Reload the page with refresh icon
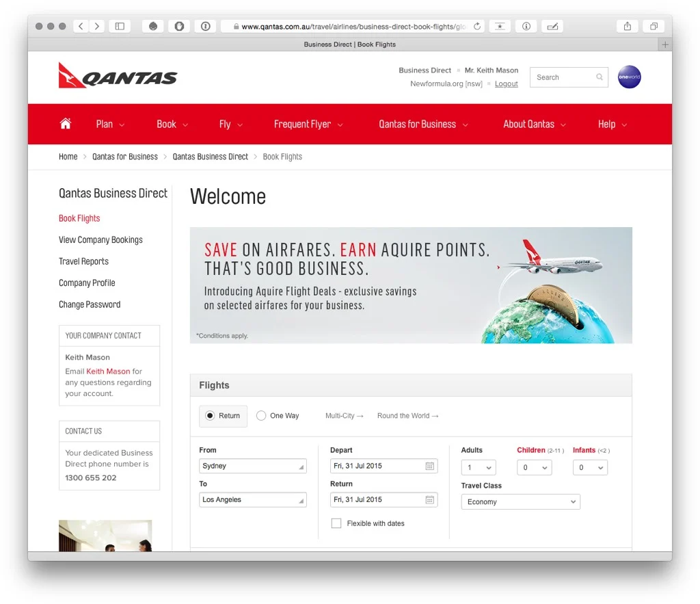Image resolution: width=700 pixels, height=604 pixels. point(476,27)
